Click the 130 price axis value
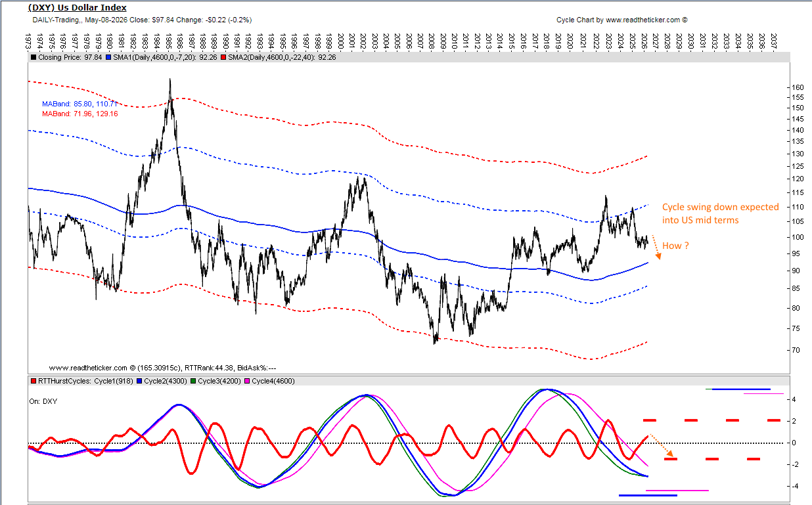This screenshot has height=505, width=812. 796,154
